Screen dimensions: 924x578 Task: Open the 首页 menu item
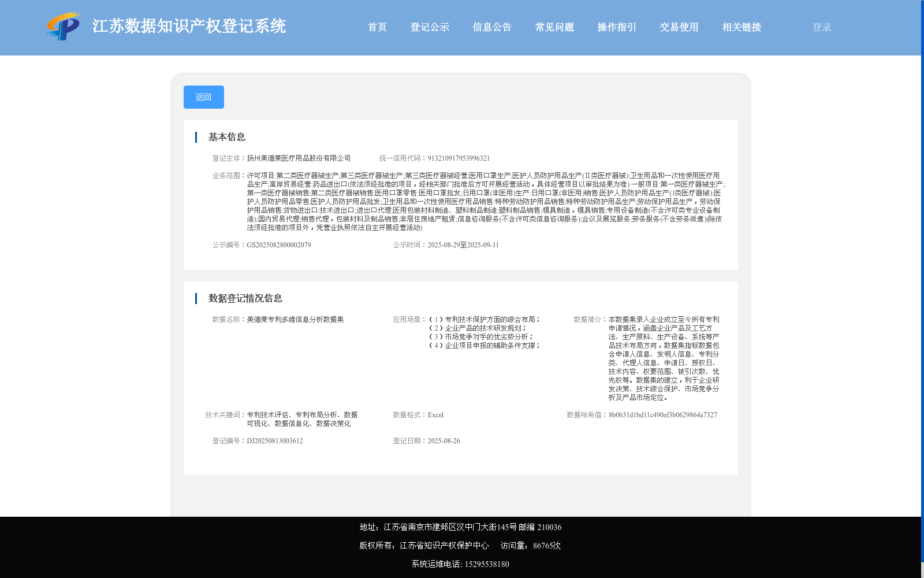pyautogui.click(x=377, y=27)
